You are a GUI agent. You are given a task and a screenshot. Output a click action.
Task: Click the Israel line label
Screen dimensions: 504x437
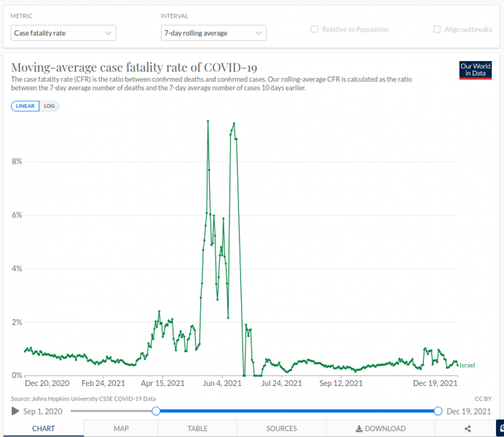tap(467, 365)
